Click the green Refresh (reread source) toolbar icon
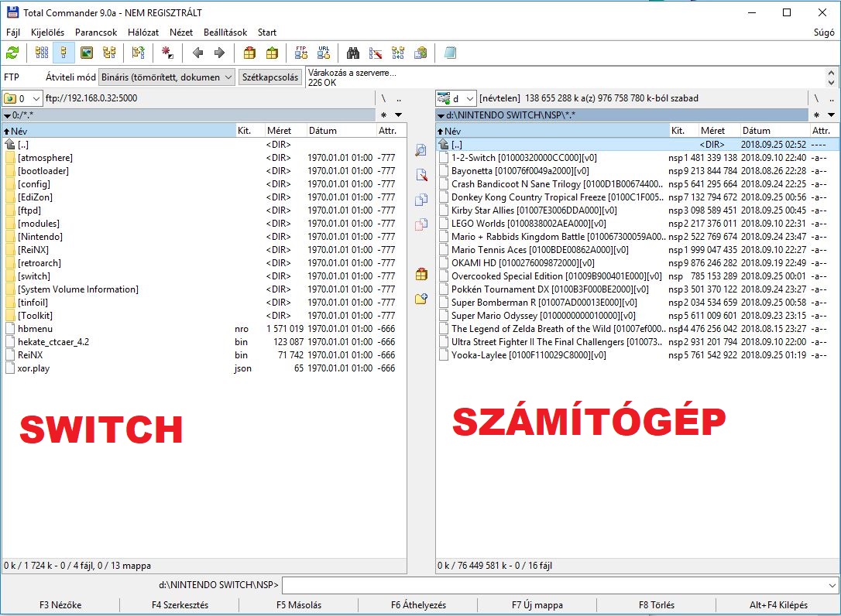The image size is (841, 616). 12,53
